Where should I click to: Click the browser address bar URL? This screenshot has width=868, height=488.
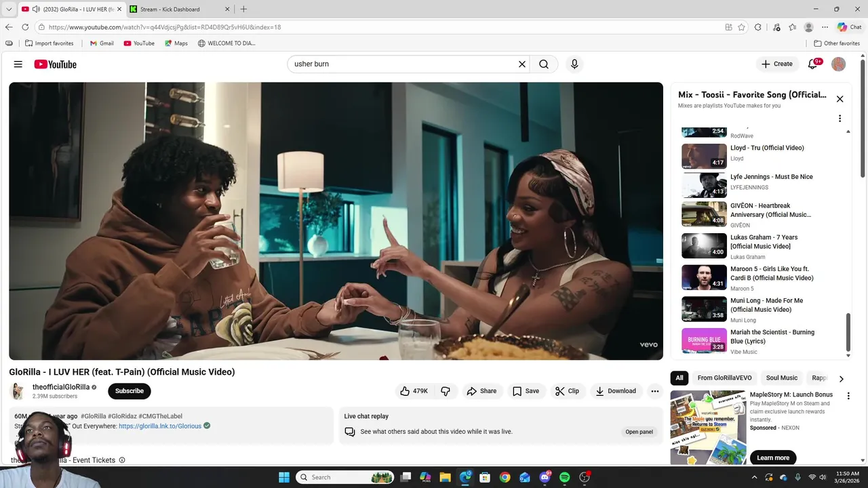point(165,27)
